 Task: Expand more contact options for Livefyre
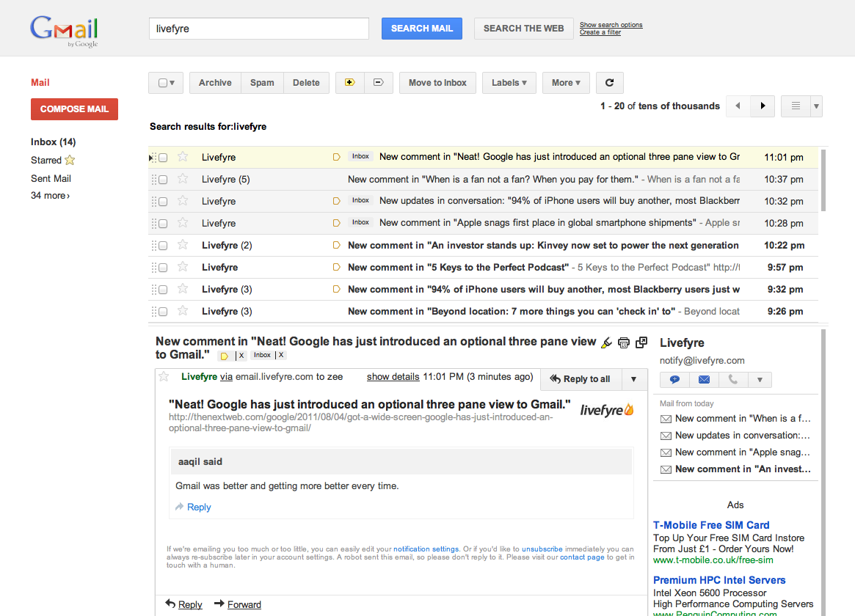tap(760, 380)
